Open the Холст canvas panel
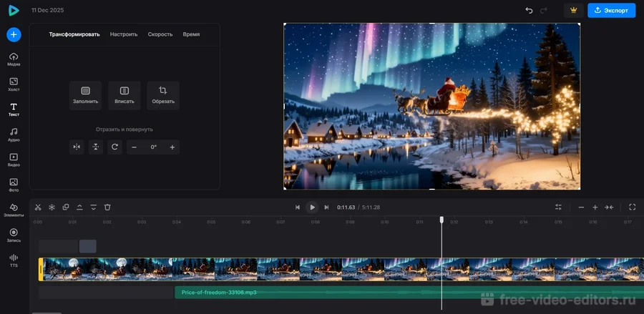Screen dimensions: 644x314 14,84
